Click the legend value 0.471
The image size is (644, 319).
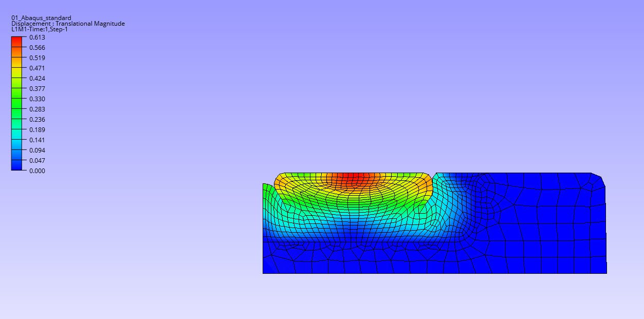(x=37, y=68)
